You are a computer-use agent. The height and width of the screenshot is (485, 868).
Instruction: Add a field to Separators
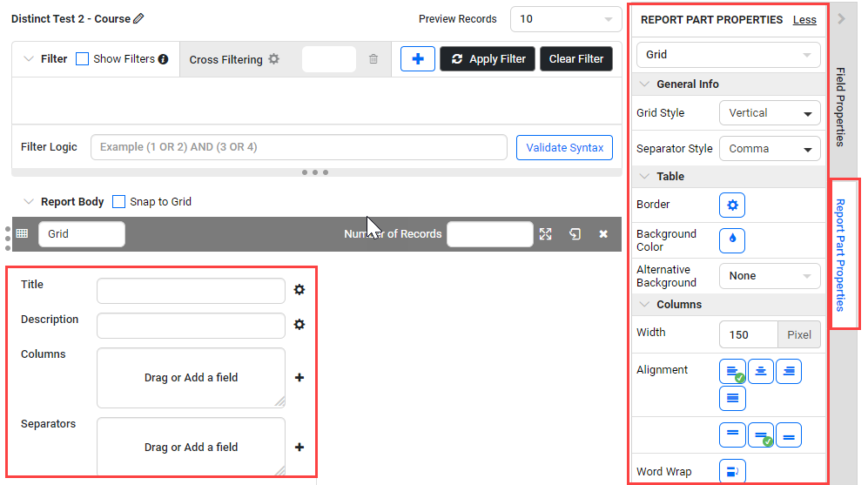click(299, 447)
